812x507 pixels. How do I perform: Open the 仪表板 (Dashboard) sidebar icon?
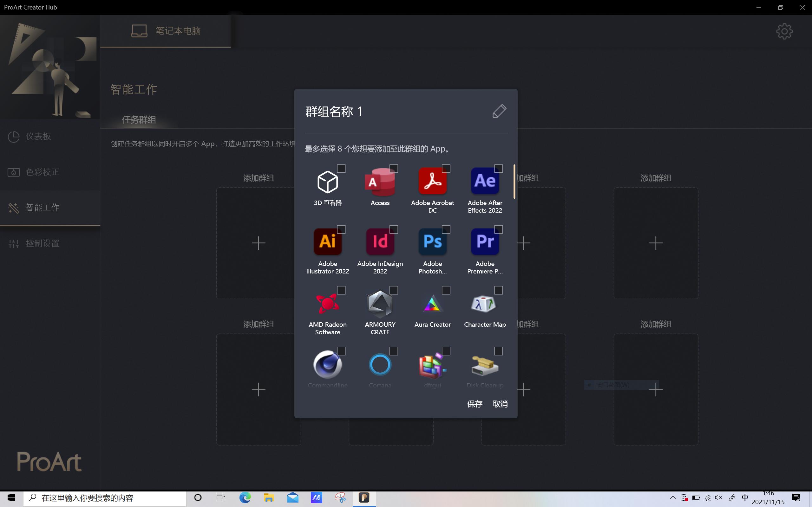click(13, 137)
